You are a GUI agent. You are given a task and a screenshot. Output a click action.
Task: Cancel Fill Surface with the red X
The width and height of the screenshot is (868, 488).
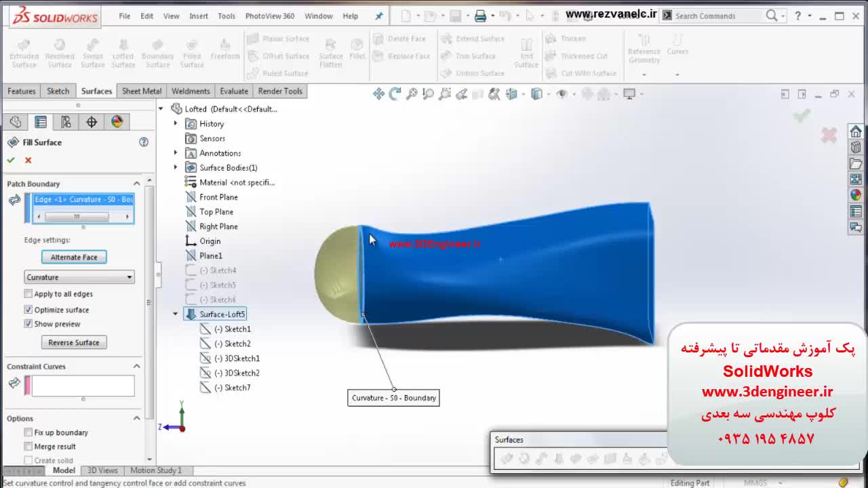pos(28,160)
